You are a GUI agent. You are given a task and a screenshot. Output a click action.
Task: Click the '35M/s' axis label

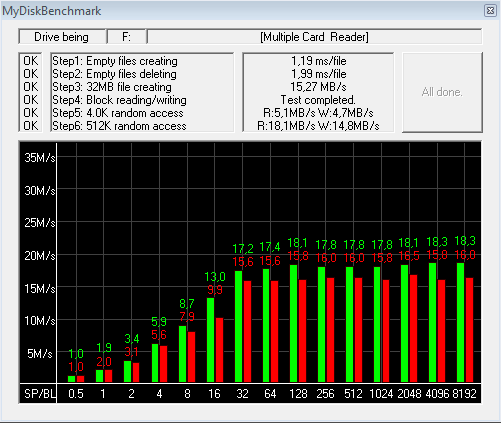tap(39, 158)
